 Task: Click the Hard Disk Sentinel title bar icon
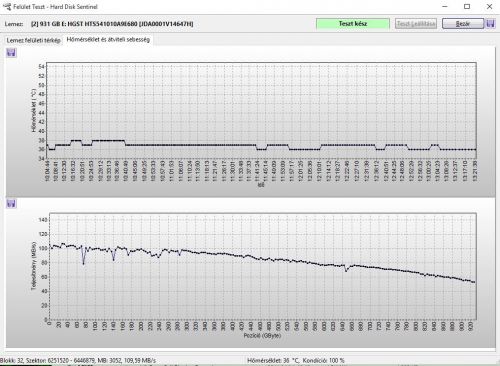click(7, 6)
